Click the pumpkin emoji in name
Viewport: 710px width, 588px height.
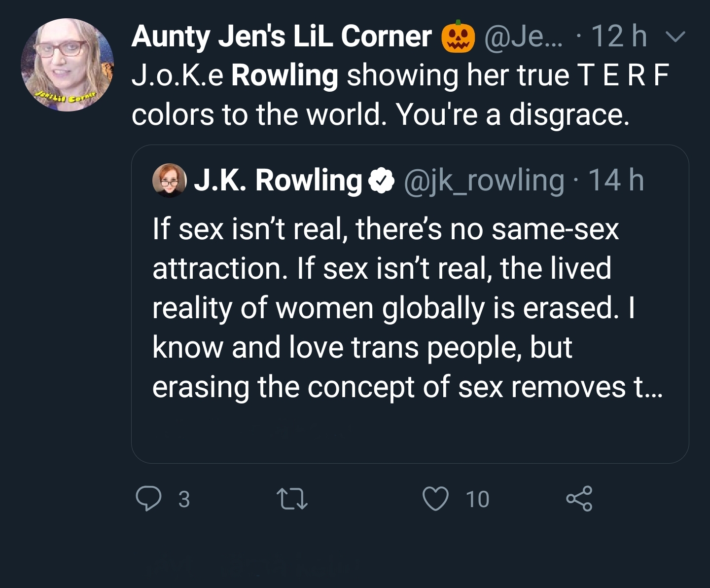(458, 37)
